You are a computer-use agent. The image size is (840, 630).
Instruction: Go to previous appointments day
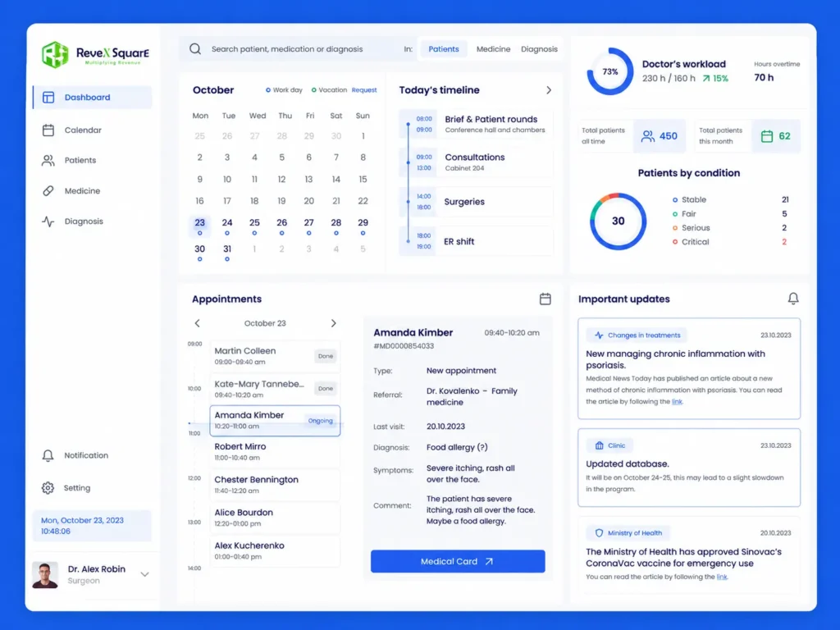click(197, 323)
